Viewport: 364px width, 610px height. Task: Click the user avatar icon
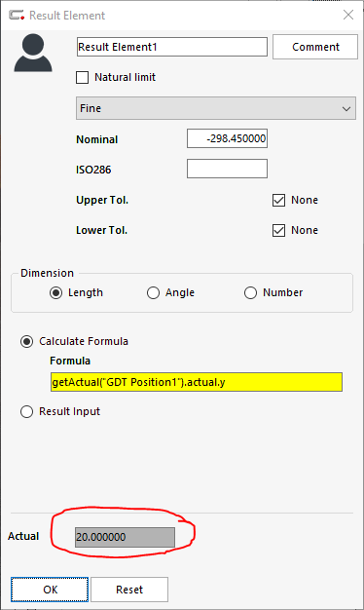[33, 53]
